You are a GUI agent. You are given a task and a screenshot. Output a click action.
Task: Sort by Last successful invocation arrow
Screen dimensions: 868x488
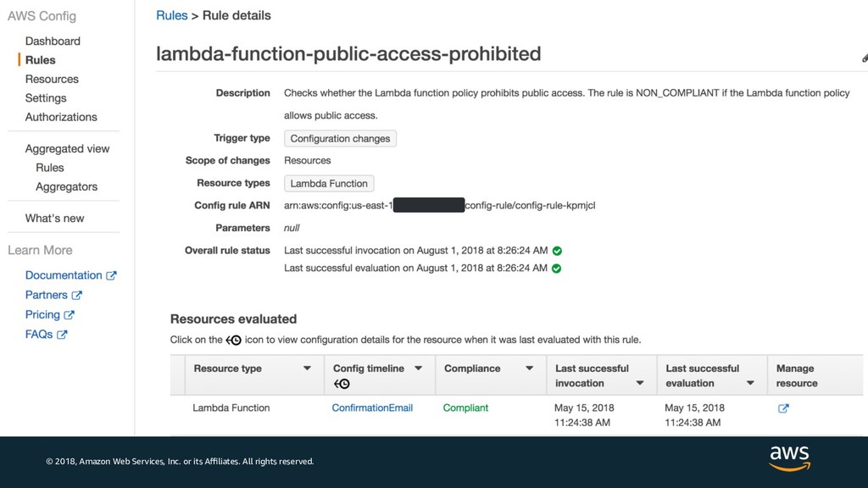tap(639, 383)
